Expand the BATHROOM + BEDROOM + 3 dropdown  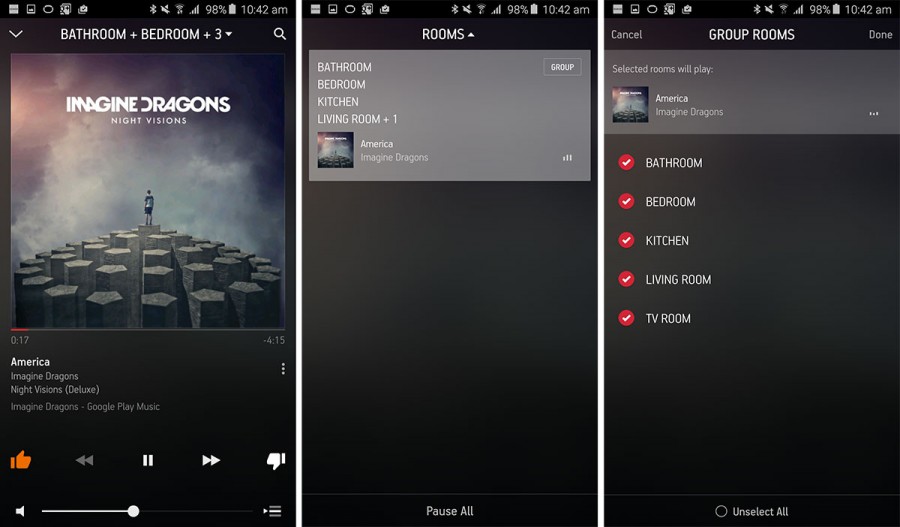(x=146, y=34)
